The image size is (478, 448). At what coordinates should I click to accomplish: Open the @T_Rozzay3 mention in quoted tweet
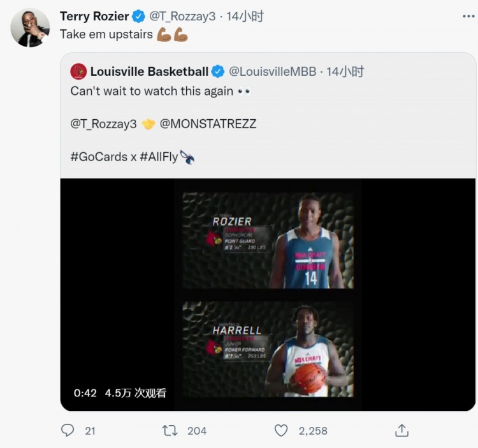(103, 124)
